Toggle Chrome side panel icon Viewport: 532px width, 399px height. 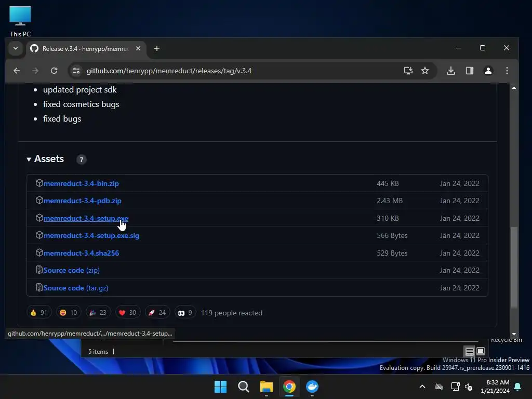tap(470, 71)
